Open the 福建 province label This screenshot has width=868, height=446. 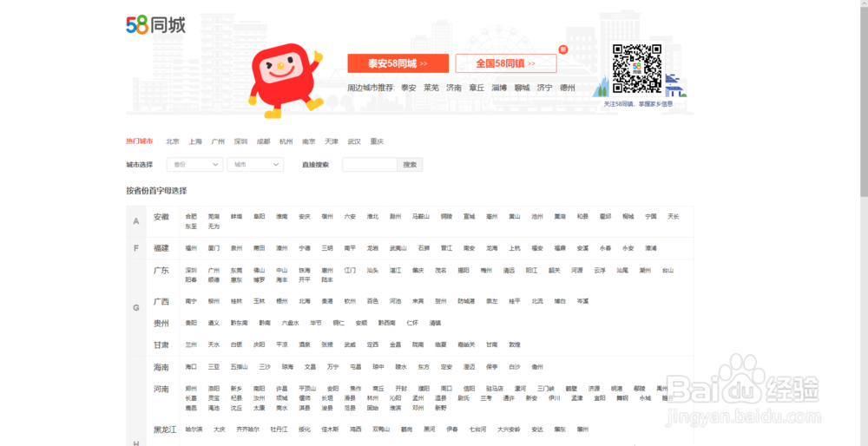(161, 248)
